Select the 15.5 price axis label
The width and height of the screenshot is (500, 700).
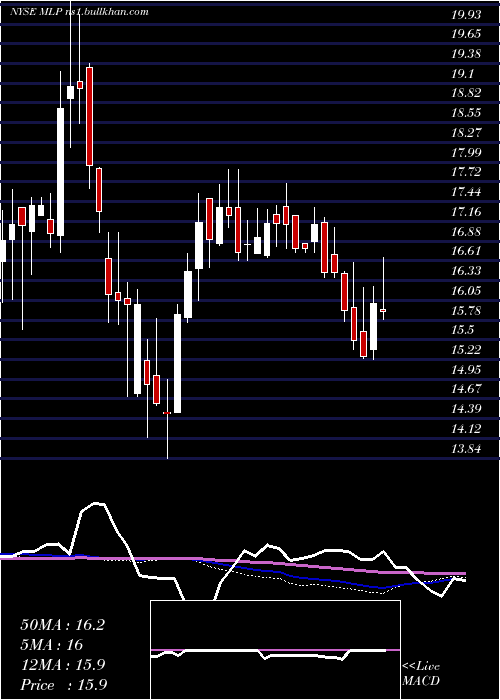click(463, 330)
